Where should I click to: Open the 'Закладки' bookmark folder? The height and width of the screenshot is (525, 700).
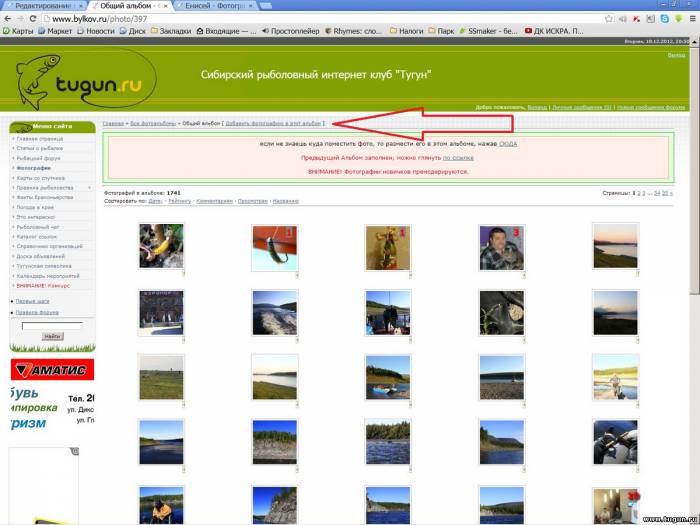click(171, 31)
